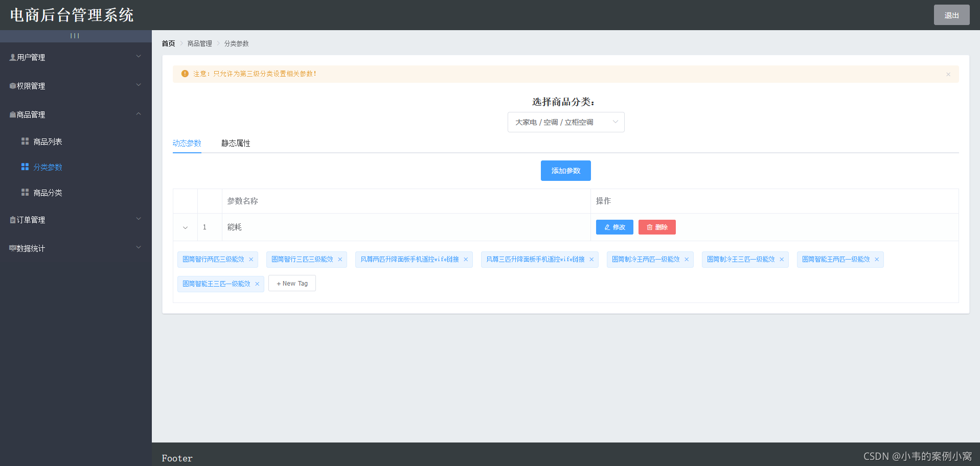Click grid icon beside 商品列表
This screenshot has height=466, width=980.
tap(25, 141)
